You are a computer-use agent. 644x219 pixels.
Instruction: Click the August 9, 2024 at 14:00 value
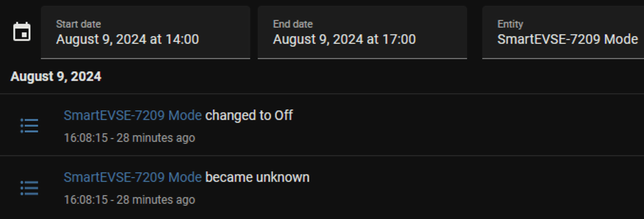127,39
